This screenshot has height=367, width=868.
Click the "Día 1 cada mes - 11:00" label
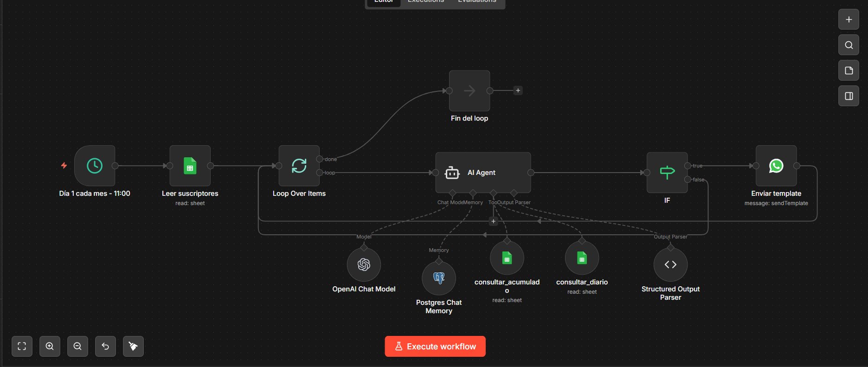(x=95, y=193)
